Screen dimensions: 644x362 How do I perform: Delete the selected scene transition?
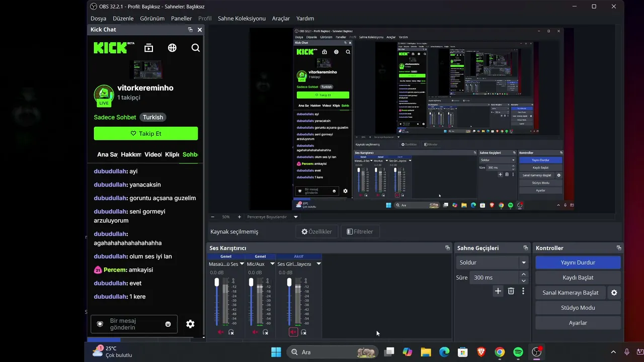(x=511, y=291)
